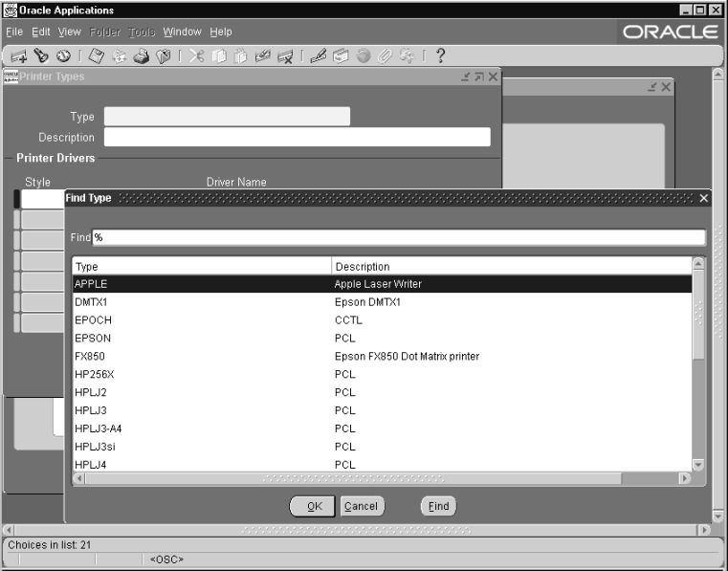Click the main window scroll left arrow

[9, 530]
